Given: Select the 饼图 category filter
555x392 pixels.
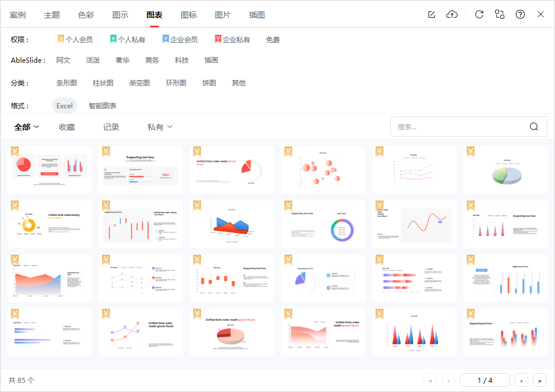Looking at the screenshot, I should [x=209, y=83].
